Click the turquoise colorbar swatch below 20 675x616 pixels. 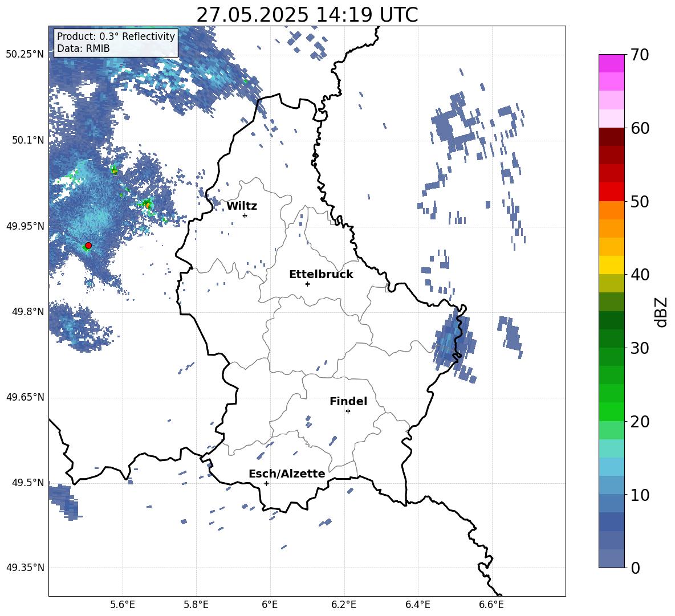coord(611,448)
